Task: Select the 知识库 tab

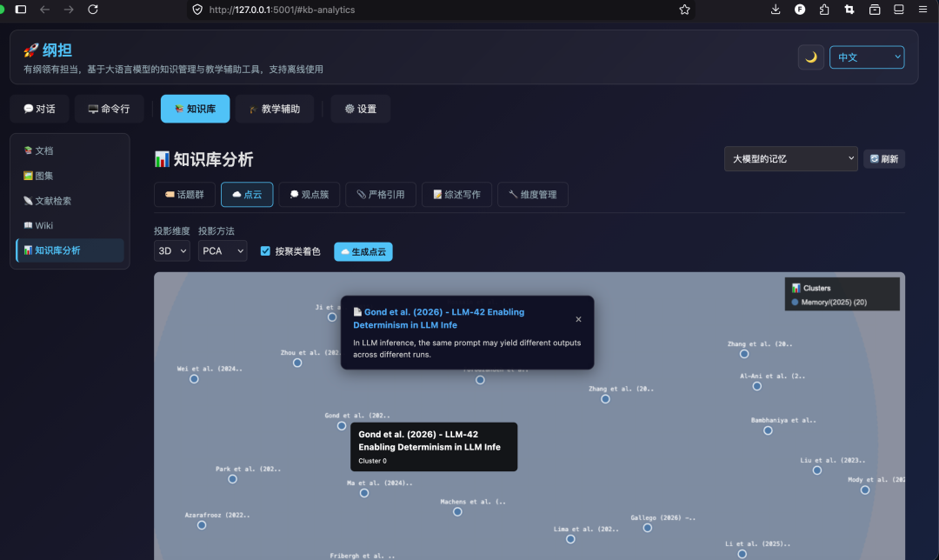Action: (196, 109)
